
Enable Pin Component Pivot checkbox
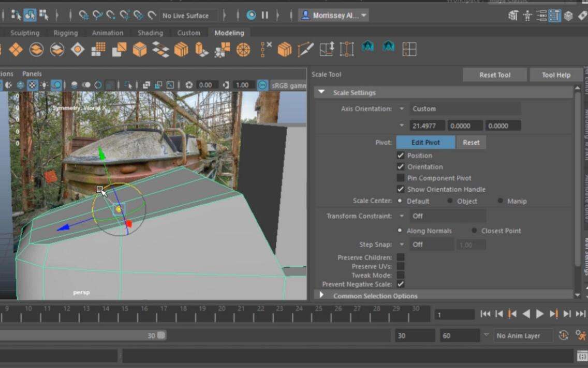click(401, 178)
